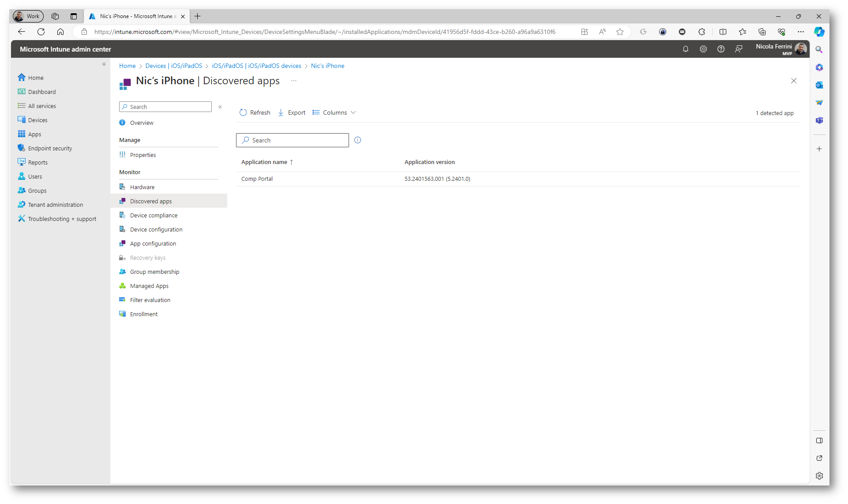Open All services in the sidebar
This screenshot has height=504, width=848.
click(x=37, y=106)
